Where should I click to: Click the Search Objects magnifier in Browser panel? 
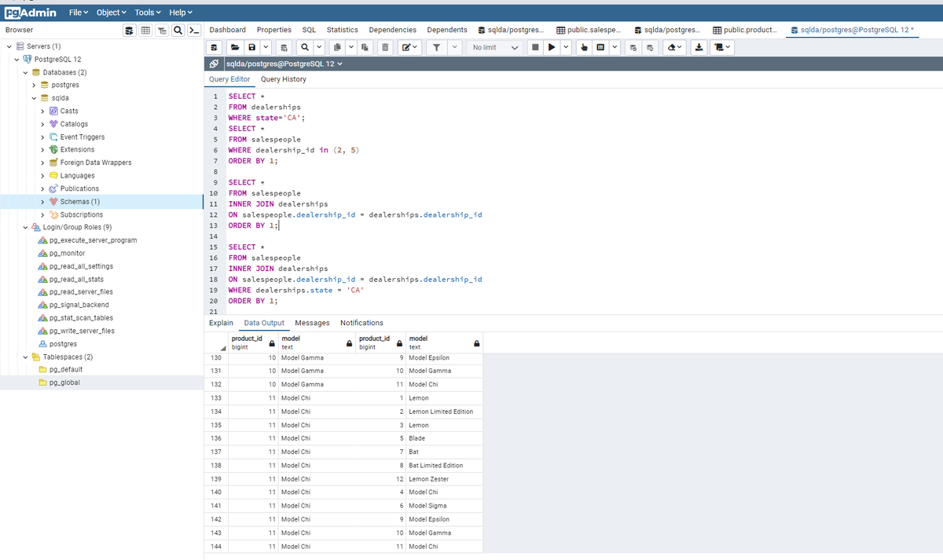click(x=178, y=30)
